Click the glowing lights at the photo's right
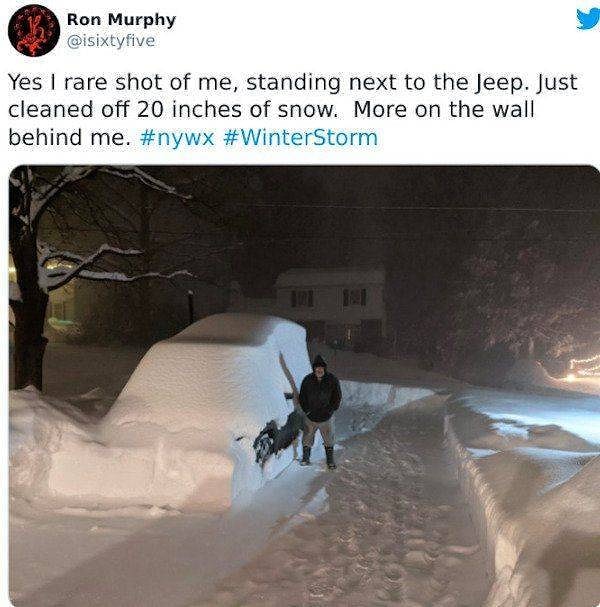Image resolution: width=600 pixels, height=607 pixels. tap(583, 368)
